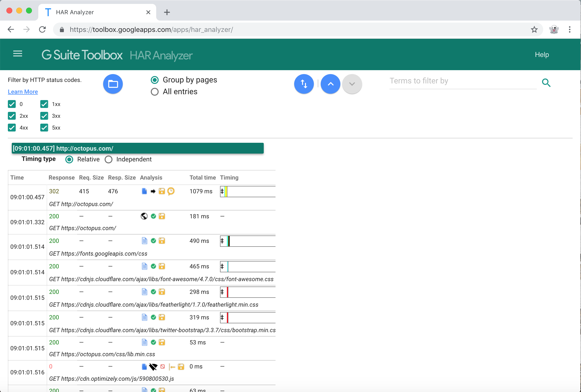Click the sort order arrows button

304,84
